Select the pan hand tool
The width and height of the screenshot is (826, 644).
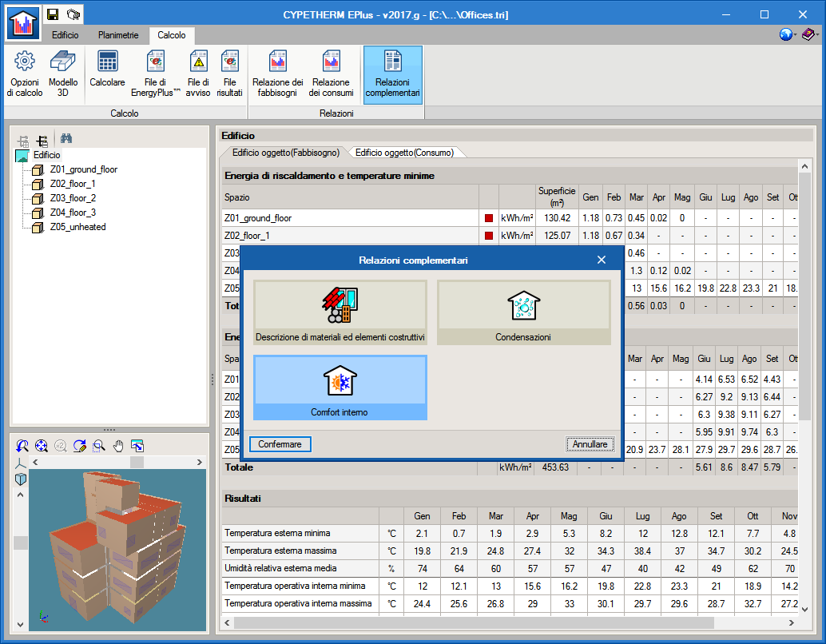pyautogui.click(x=118, y=446)
